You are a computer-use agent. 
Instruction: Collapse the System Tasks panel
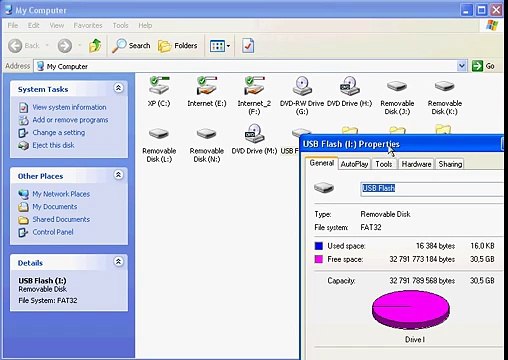point(118,88)
